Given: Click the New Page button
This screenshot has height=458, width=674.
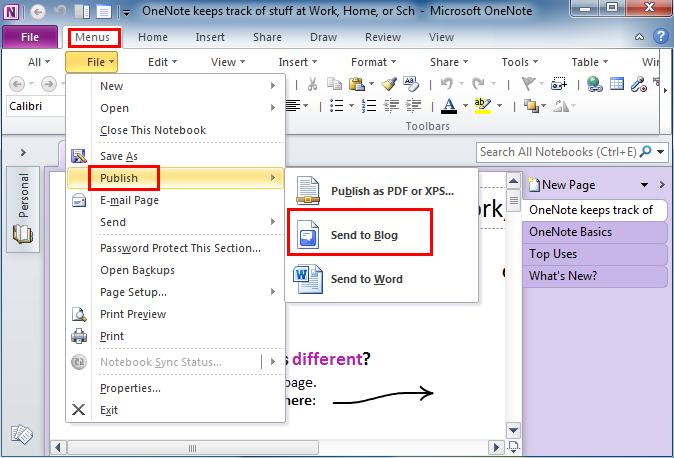Looking at the screenshot, I should [x=562, y=185].
